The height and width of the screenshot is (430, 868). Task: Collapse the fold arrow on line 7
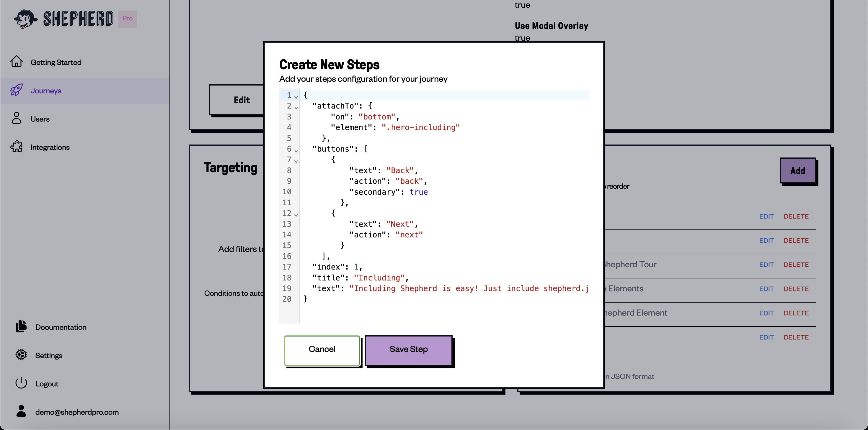click(296, 161)
